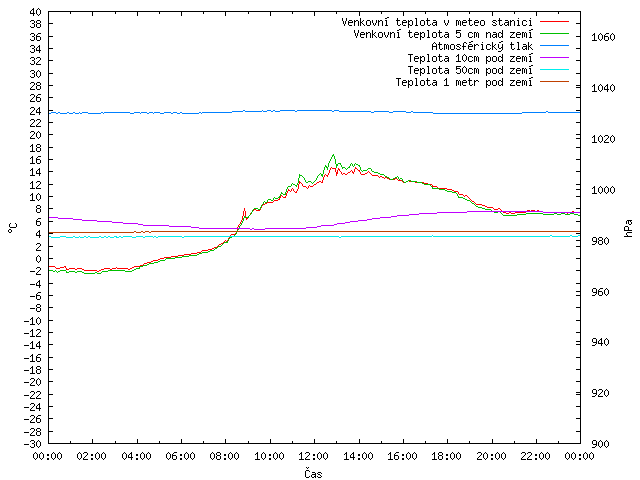Image resolution: width=640 pixels, height=480 pixels.
Task: Click the legend label 'Teplota 1 metr pod zemí'
Action: coord(464,82)
